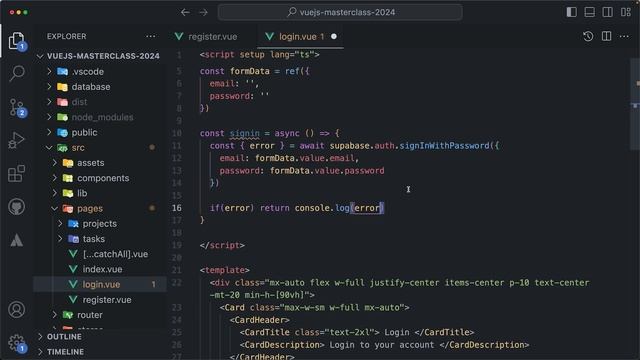This screenshot has height=360, width=640.
Task: Open the Extensions view
Action: (17, 173)
